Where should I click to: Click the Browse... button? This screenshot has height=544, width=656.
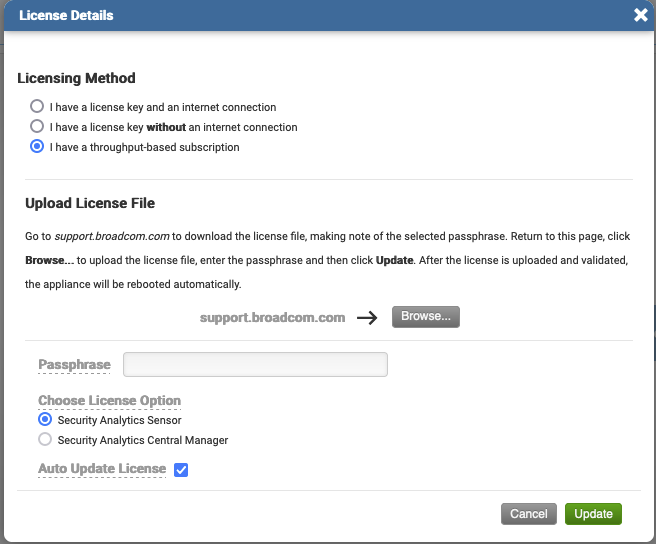tap(425, 316)
